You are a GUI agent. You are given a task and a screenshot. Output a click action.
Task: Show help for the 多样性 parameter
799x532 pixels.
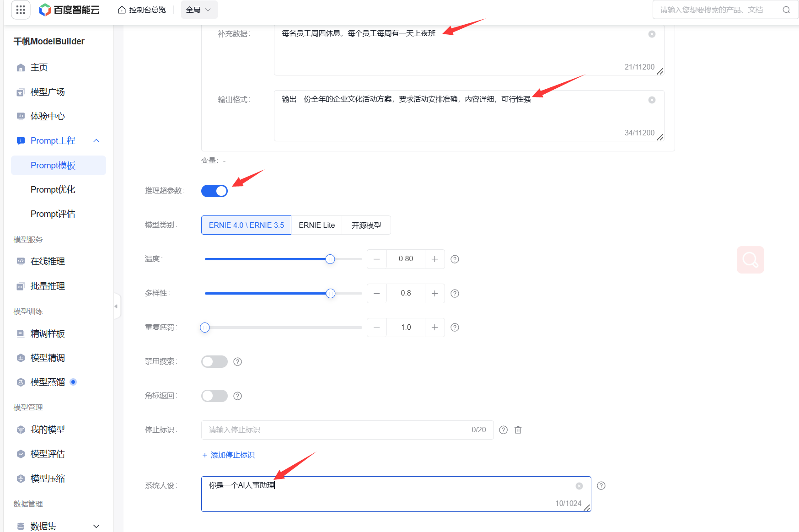[x=455, y=293]
